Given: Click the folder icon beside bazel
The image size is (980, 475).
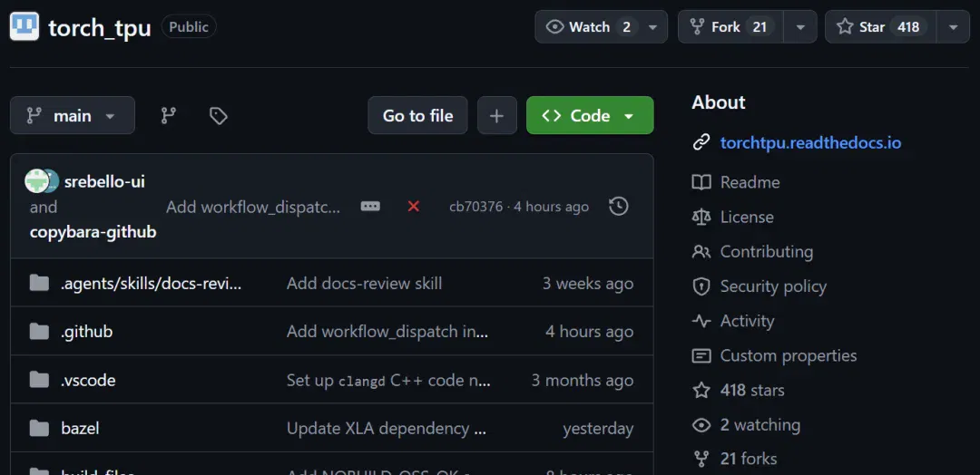Looking at the screenshot, I should click(39, 428).
